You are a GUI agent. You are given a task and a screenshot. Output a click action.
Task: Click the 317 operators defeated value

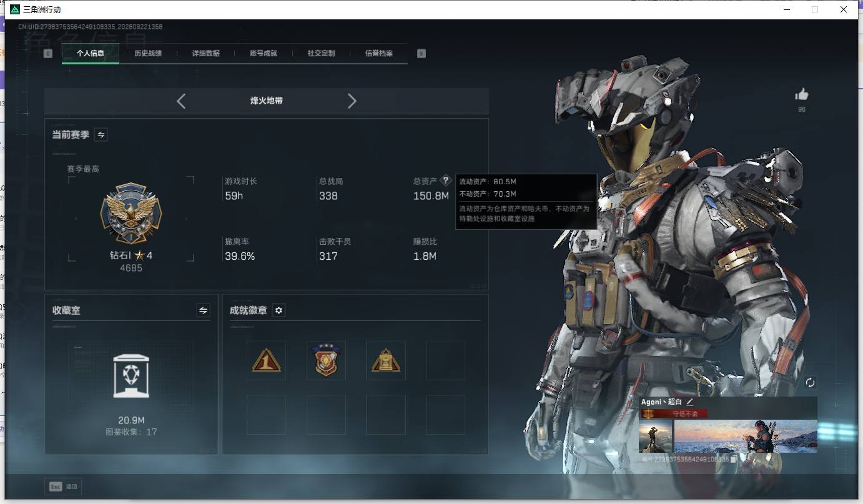point(328,256)
